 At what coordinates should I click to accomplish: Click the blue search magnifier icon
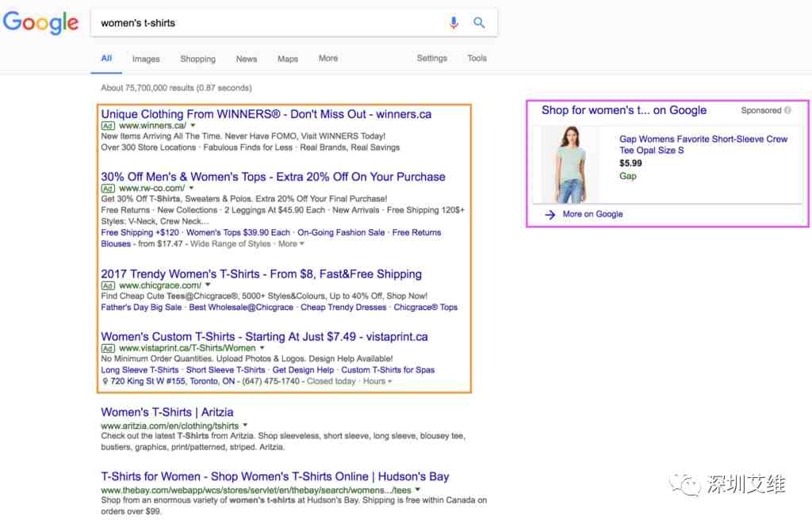[x=479, y=22]
